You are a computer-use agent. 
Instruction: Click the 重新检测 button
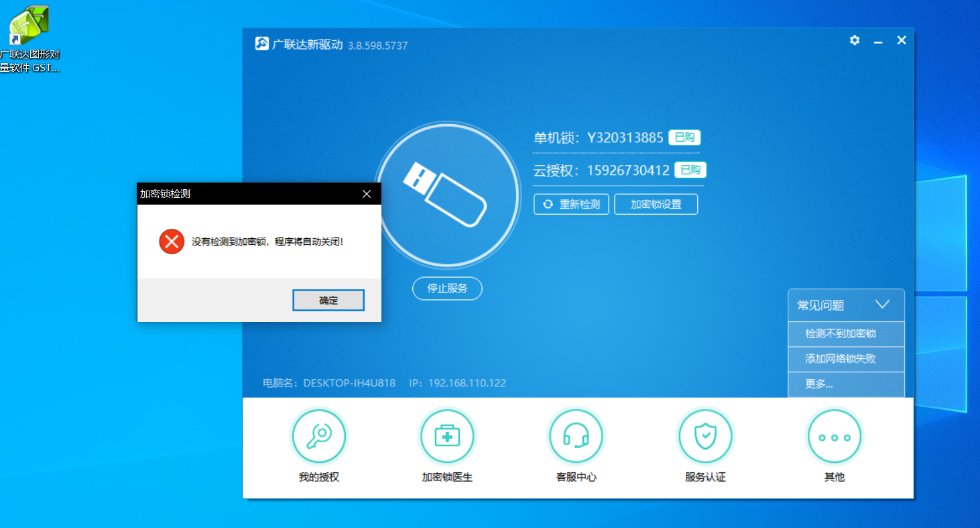coord(571,205)
